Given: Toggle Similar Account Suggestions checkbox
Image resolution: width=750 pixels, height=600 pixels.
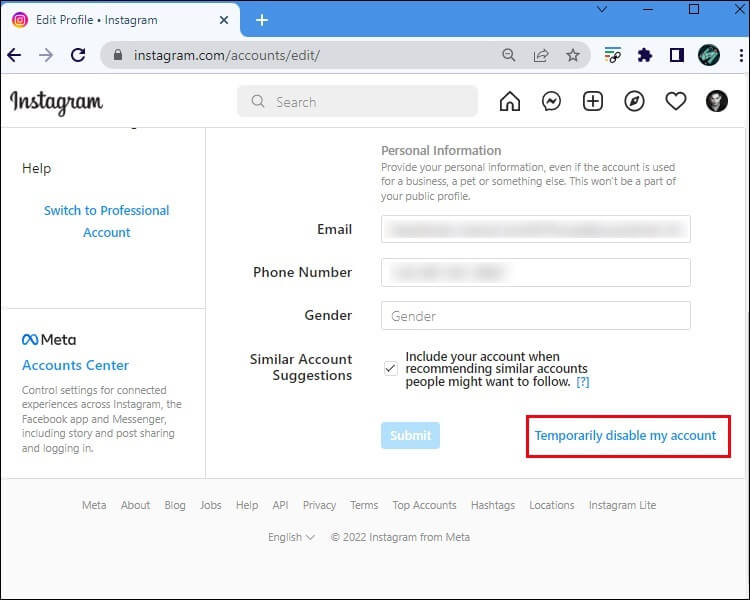Looking at the screenshot, I should tap(390, 368).
